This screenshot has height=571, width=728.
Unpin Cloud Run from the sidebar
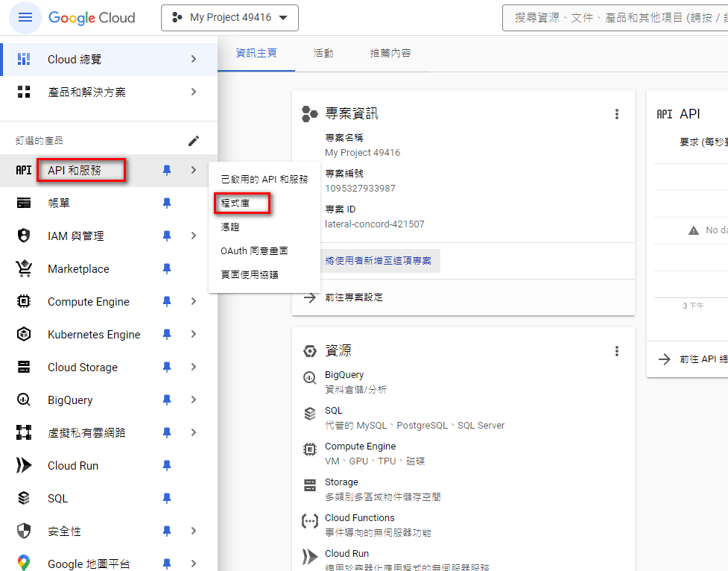click(165, 465)
